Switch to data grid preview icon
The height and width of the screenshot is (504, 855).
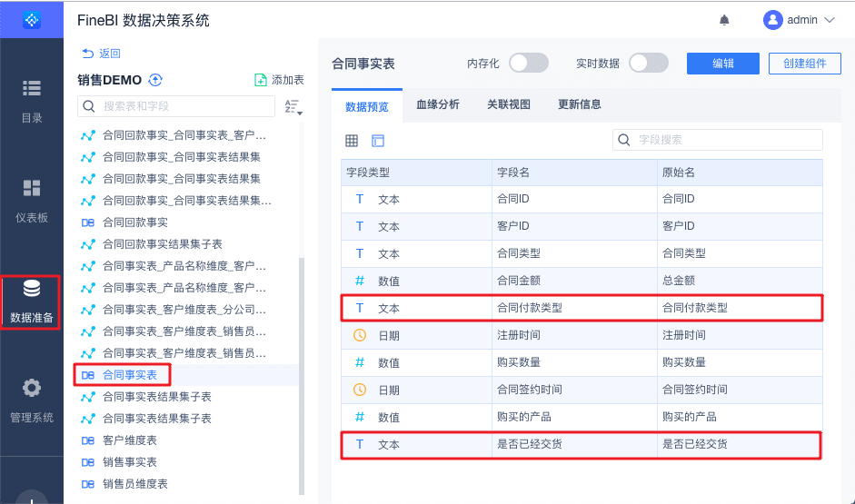point(352,141)
